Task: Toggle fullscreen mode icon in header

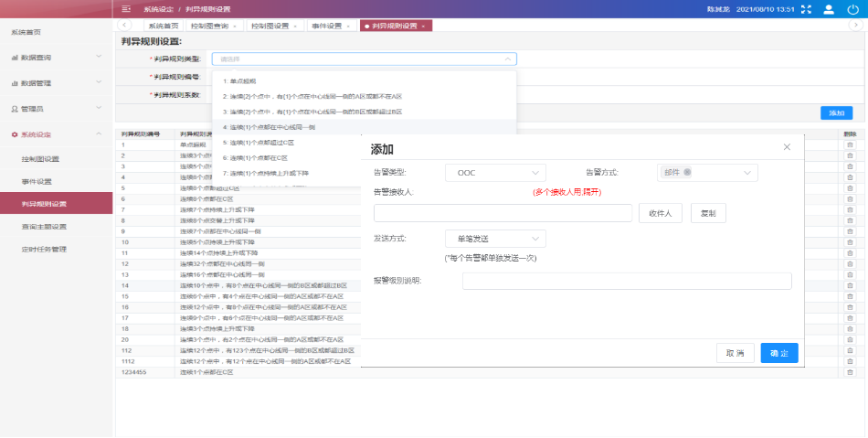Action: [805, 9]
